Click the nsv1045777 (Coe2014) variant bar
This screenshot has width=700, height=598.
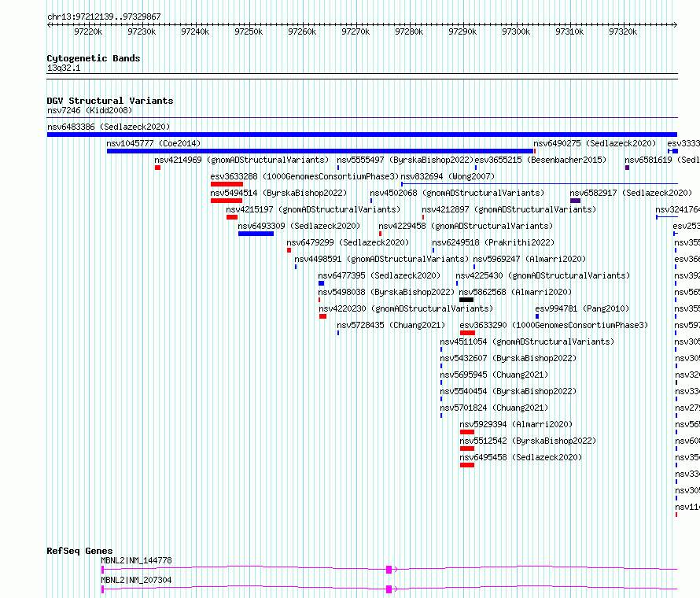320,151
